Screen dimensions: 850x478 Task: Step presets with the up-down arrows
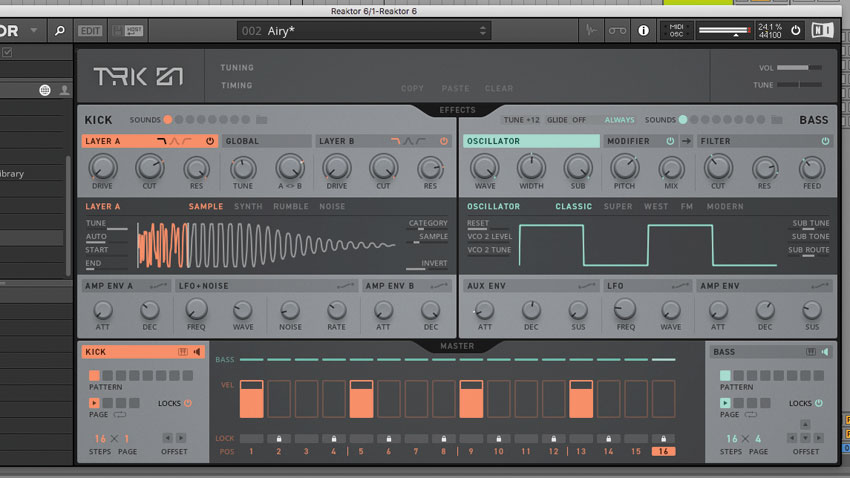click(482, 31)
